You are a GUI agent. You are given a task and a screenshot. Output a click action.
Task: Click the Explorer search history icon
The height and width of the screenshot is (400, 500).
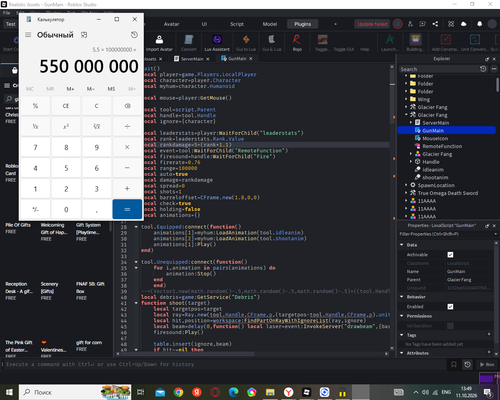tap(483, 69)
